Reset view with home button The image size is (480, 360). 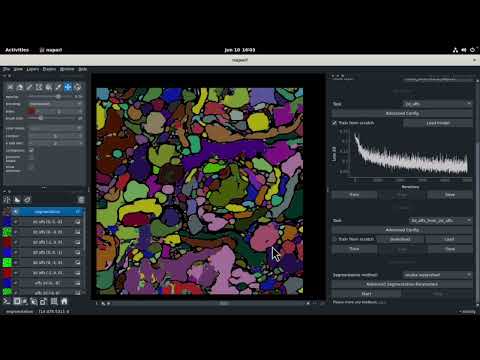(x=64, y=301)
